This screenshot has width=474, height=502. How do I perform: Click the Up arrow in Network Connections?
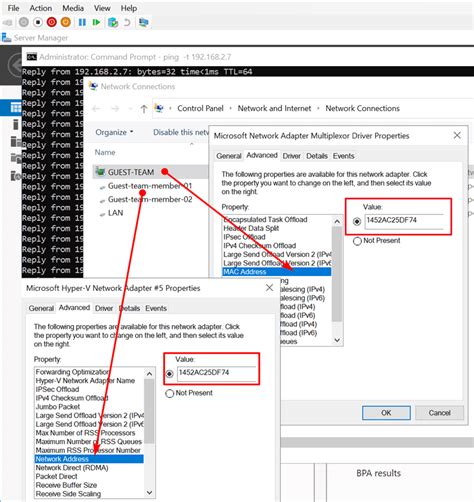144,109
